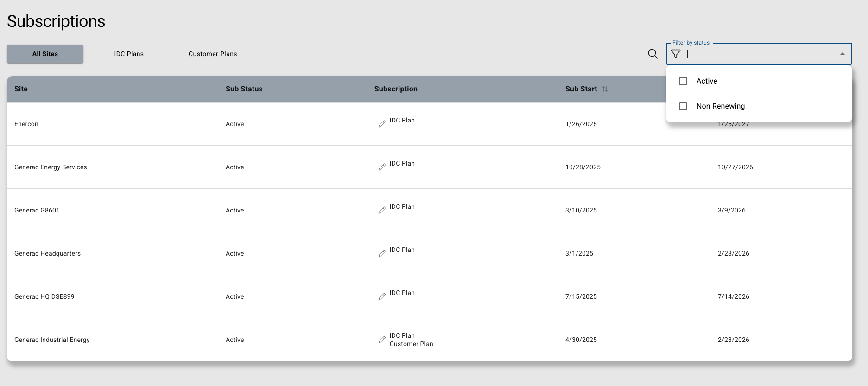Click the search magnifier icon
This screenshot has width=868, height=386.
point(653,54)
